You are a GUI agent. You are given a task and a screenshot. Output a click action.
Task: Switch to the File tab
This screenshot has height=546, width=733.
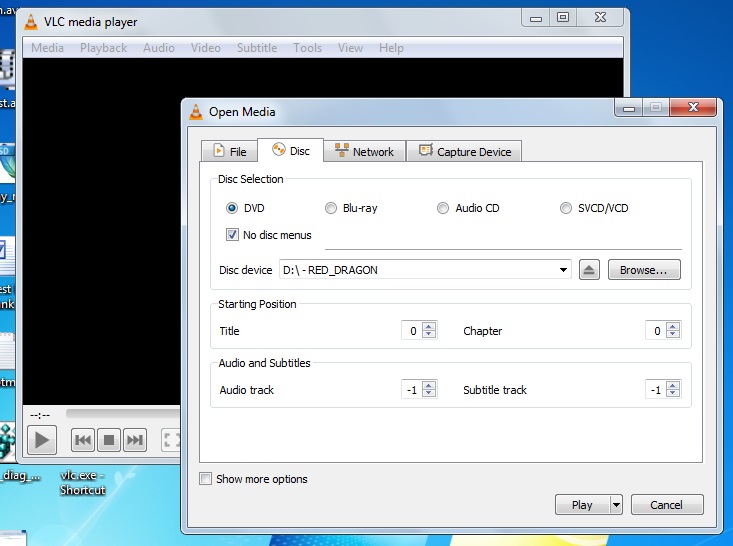(230, 151)
